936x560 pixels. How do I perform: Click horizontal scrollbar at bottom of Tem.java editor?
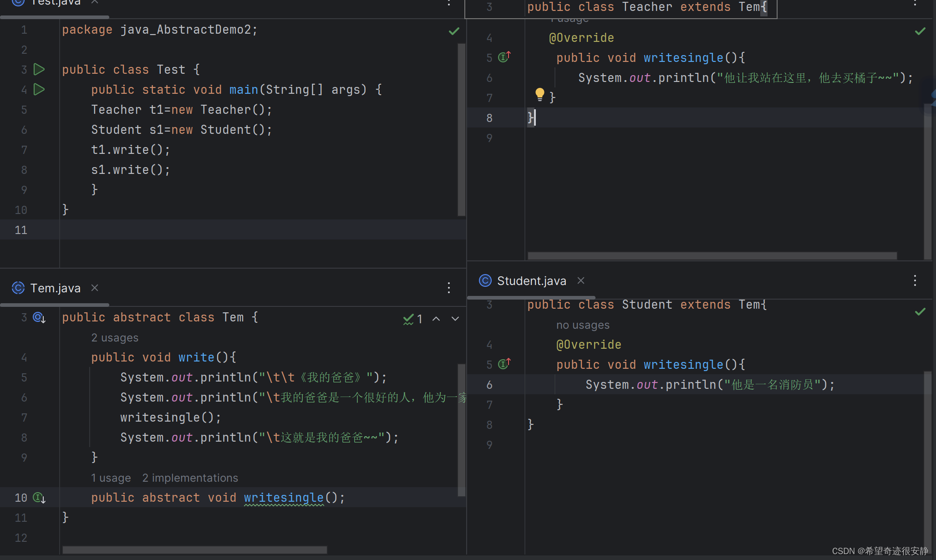(194, 550)
